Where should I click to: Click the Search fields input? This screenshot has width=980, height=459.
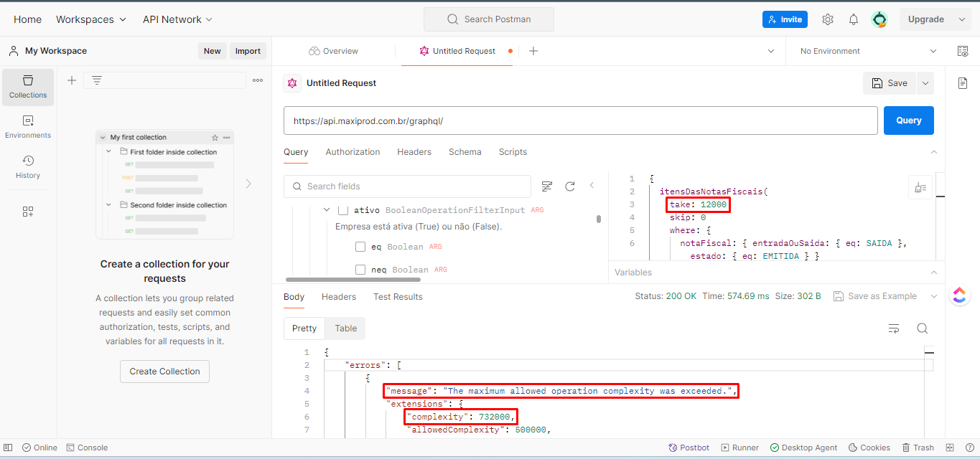click(x=407, y=186)
